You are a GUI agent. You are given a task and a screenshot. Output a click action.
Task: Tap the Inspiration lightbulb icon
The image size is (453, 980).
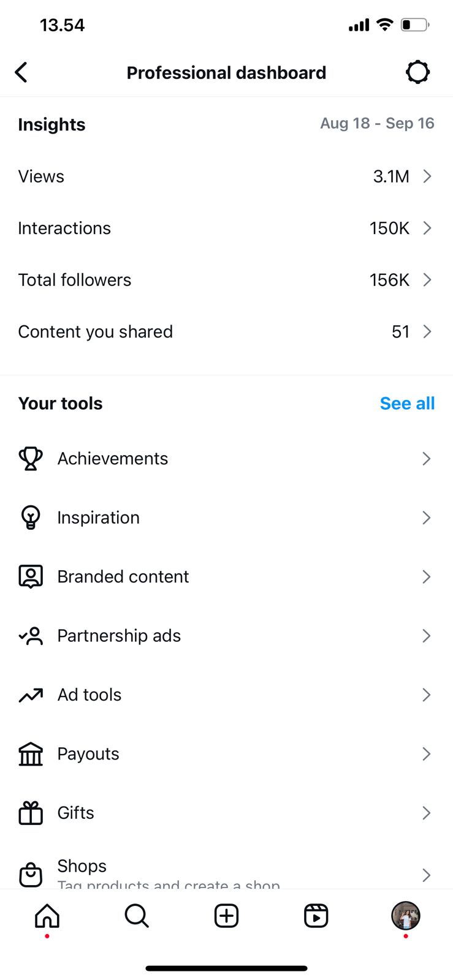(31, 518)
